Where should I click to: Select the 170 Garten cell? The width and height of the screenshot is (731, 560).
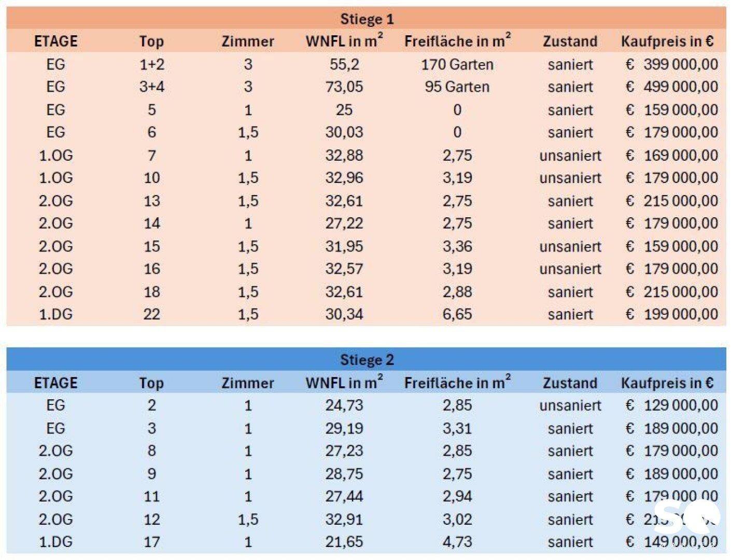tap(457, 65)
